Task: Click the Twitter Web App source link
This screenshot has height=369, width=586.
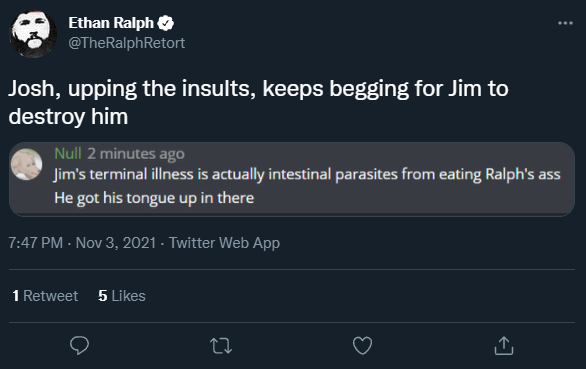Action: coord(225,243)
